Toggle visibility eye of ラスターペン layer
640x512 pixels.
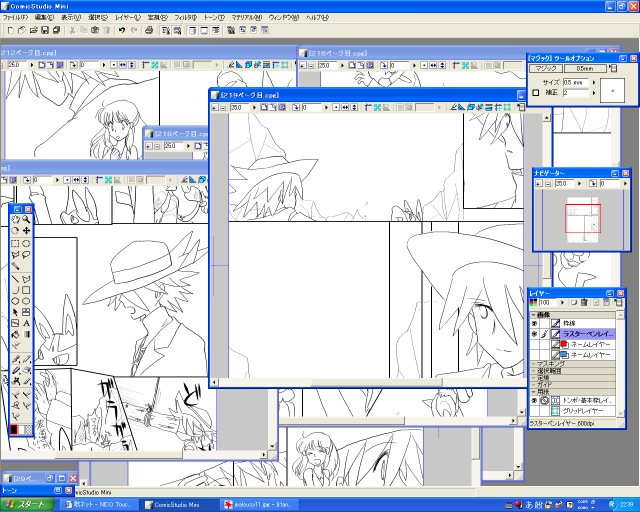point(533,334)
